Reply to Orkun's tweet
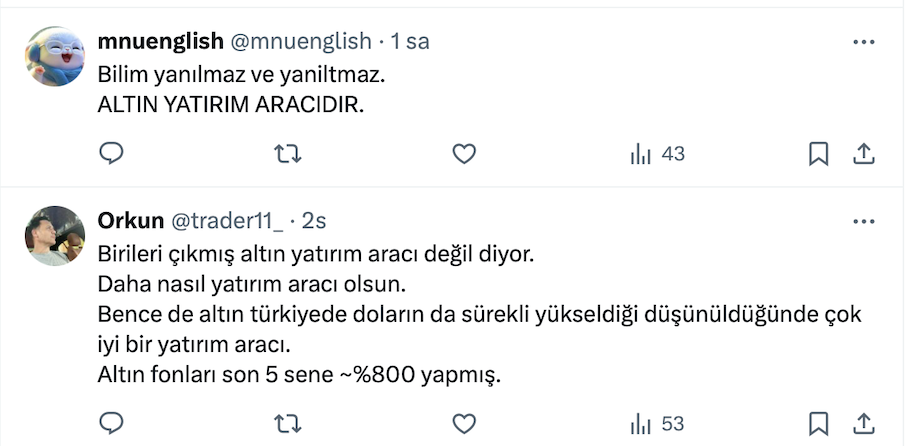The height and width of the screenshot is (446, 914). 112,423
